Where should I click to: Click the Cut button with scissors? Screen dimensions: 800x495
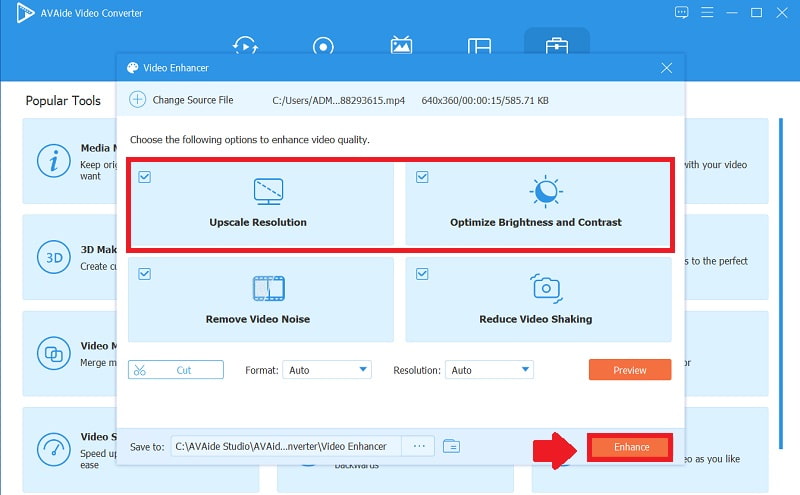click(x=176, y=370)
